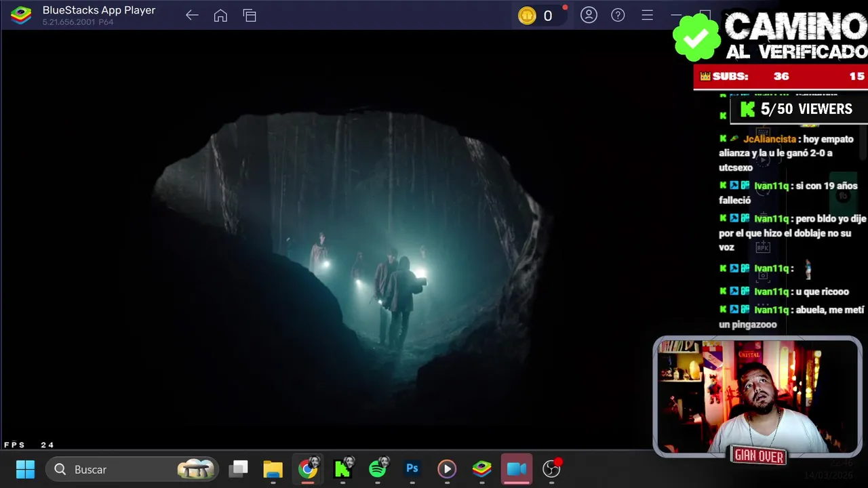The image size is (868, 488).
Task: Open Photoshop from the taskbar
Action: (412, 469)
